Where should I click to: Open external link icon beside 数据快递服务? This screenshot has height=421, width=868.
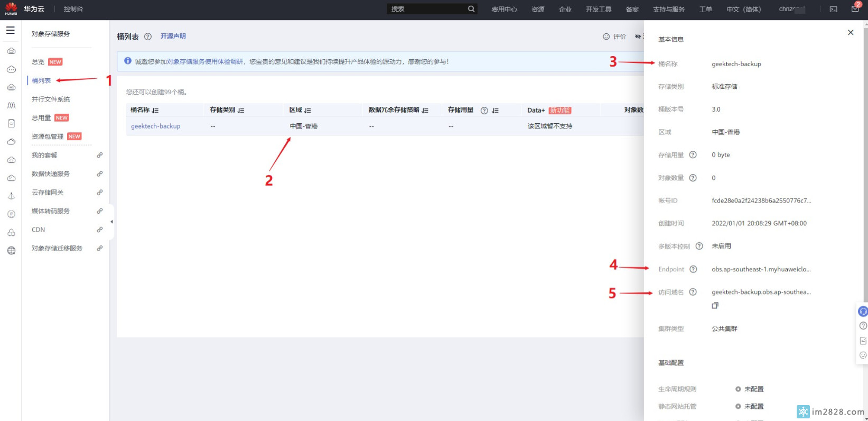coord(99,173)
